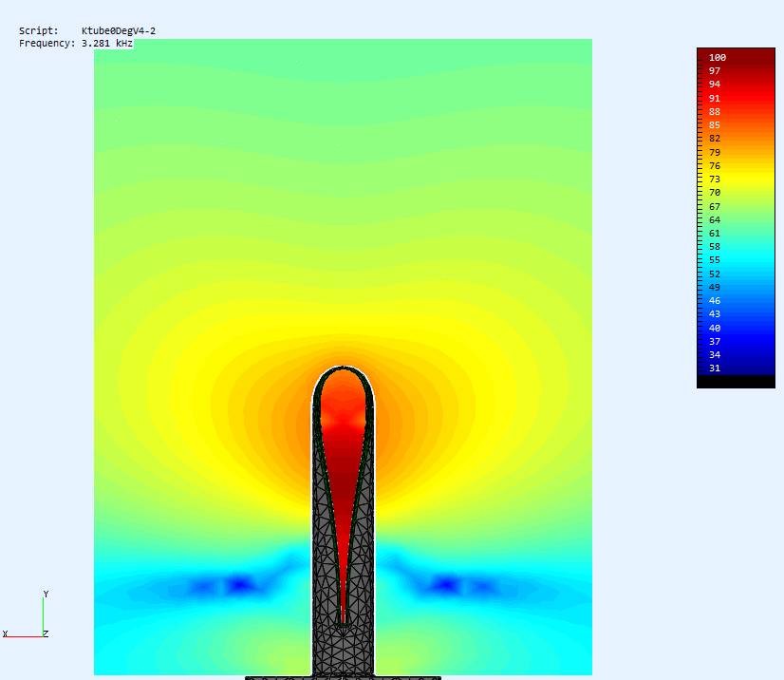Click the 52 label on color legend
Image resolution: width=784 pixels, height=680 pixels.
tap(715, 274)
